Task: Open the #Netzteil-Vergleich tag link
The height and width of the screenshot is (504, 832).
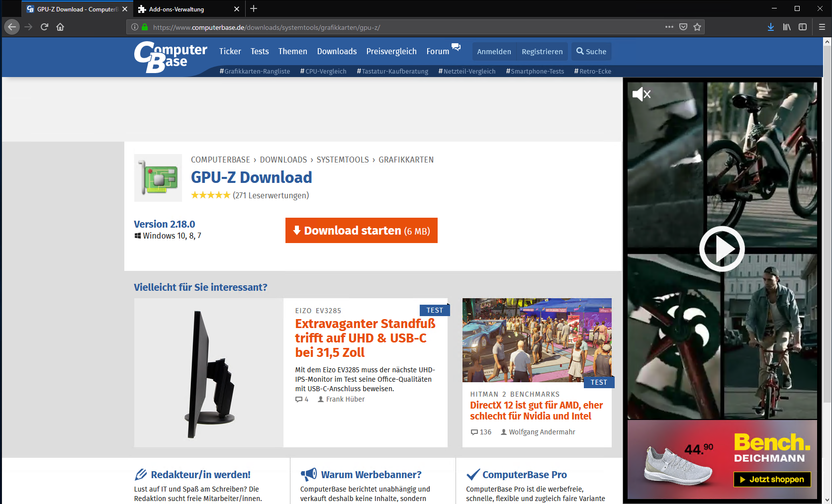Action: pyautogui.click(x=467, y=71)
